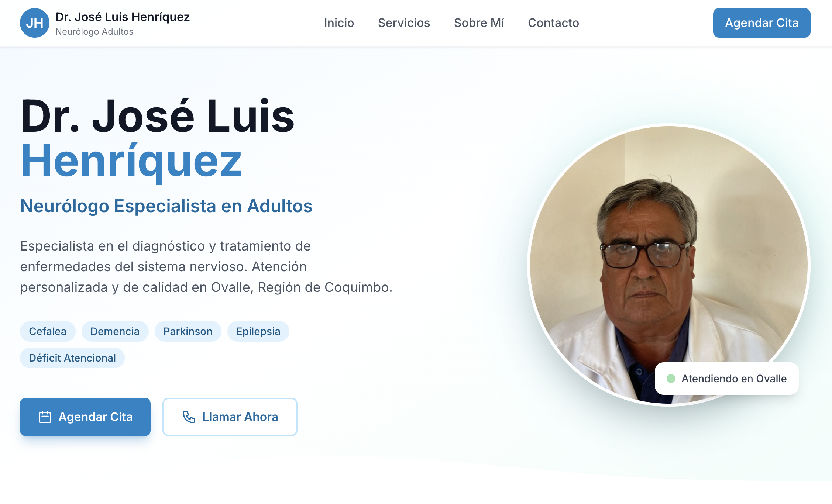The height and width of the screenshot is (504, 832).
Task: Choose the Epilepsia tag pill
Action: [x=258, y=331]
